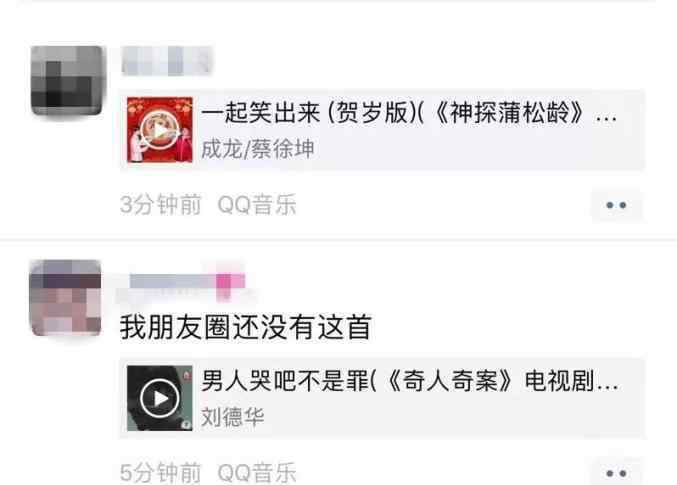This screenshot has width=677, height=485.
Task: Tap the blurred username on the first post
Action: pos(167,60)
